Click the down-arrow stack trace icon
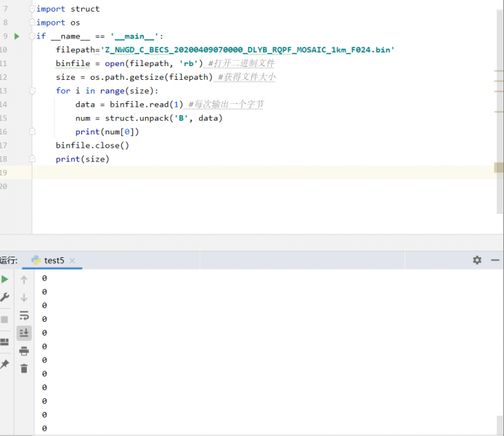The height and width of the screenshot is (436, 504). pyautogui.click(x=24, y=297)
